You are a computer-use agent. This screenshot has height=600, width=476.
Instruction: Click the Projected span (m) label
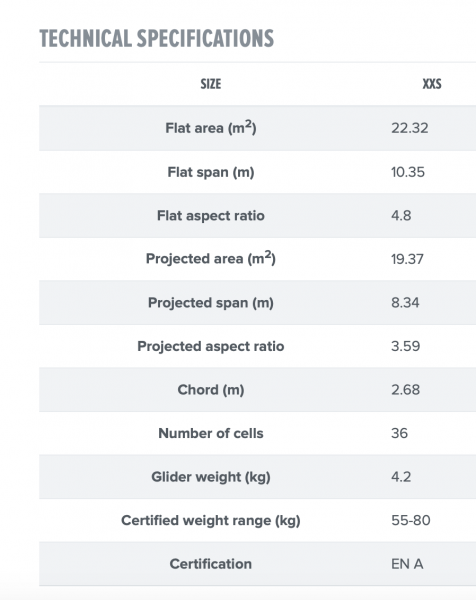pyautogui.click(x=211, y=303)
